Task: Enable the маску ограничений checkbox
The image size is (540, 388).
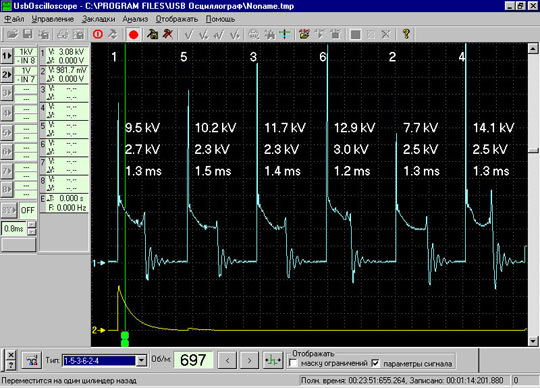Action: (x=293, y=363)
